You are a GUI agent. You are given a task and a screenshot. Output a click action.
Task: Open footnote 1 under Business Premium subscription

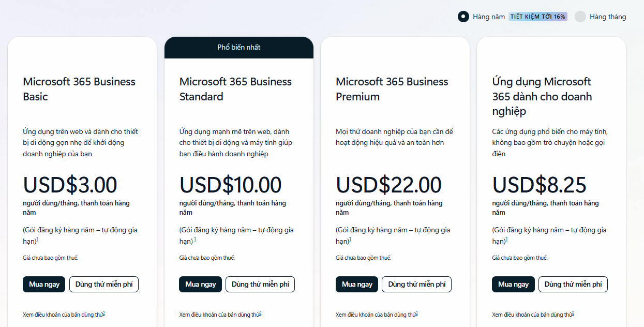pyautogui.click(x=350, y=240)
